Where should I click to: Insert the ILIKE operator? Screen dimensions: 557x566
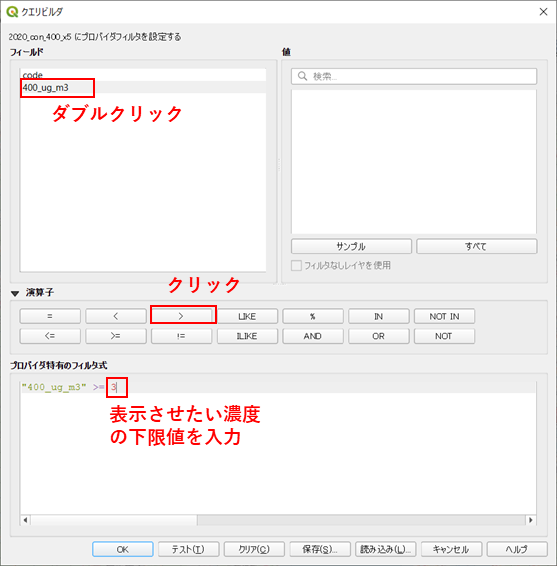point(247,336)
